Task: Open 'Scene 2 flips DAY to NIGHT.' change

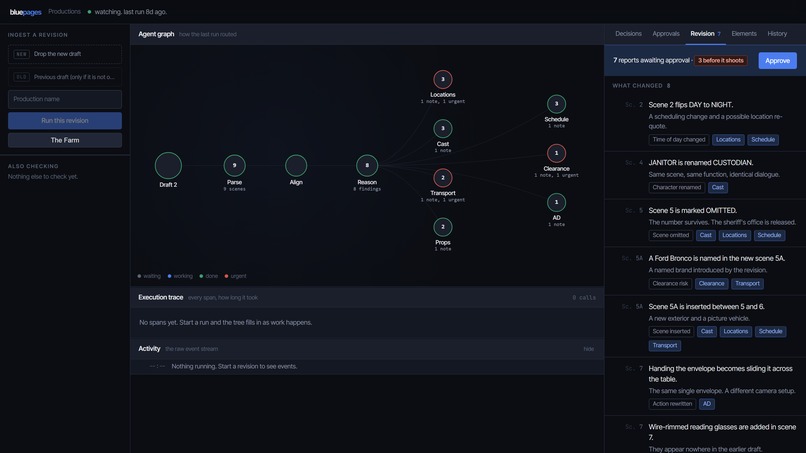Action: 690,105
